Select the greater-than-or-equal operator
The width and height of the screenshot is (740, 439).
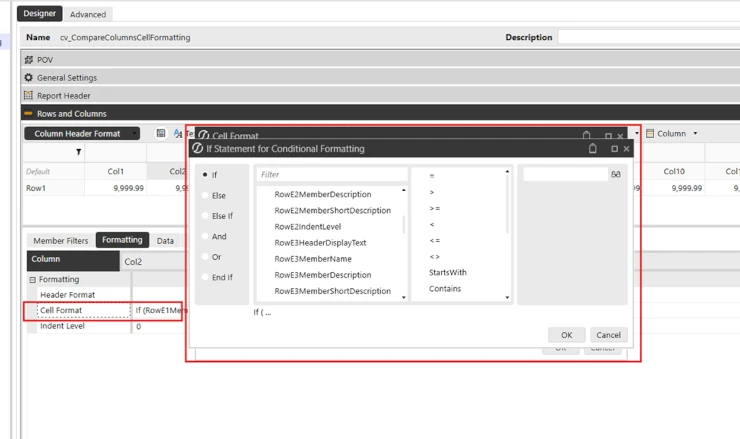435,208
